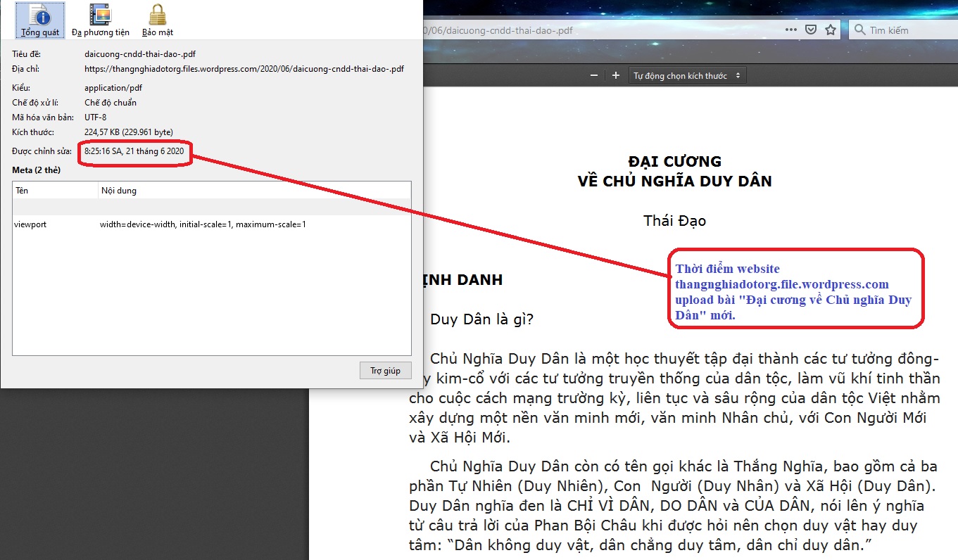Zoom in the PDF with plus button

616,75
